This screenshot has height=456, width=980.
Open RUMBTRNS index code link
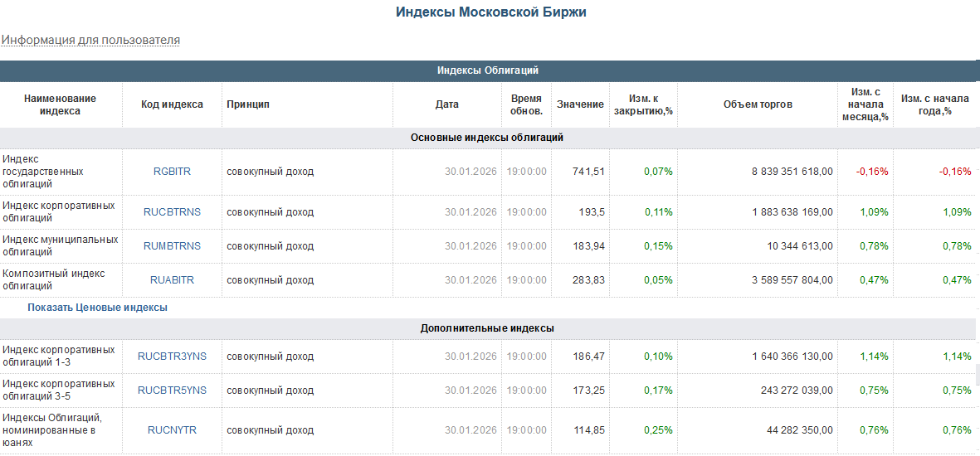coord(172,245)
